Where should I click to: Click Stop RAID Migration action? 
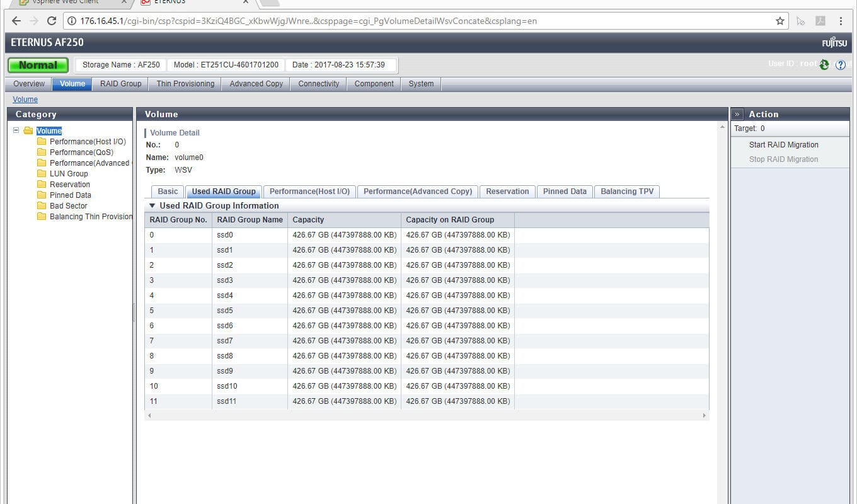pos(783,159)
